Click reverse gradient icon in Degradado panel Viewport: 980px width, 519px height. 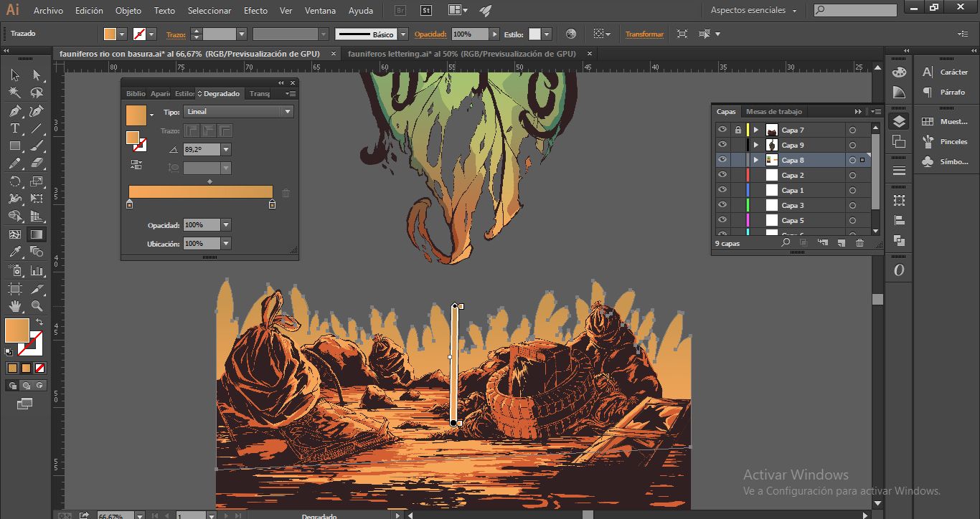(136, 165)
